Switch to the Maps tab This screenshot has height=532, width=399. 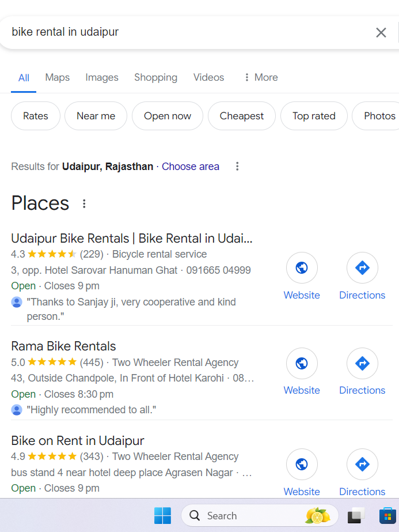point(57,77)
